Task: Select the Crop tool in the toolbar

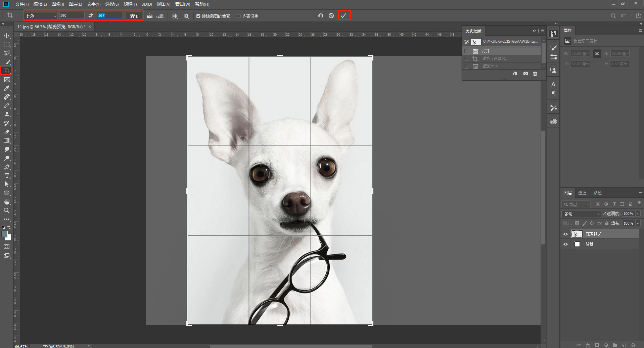Action: click(x=6, y=70)
